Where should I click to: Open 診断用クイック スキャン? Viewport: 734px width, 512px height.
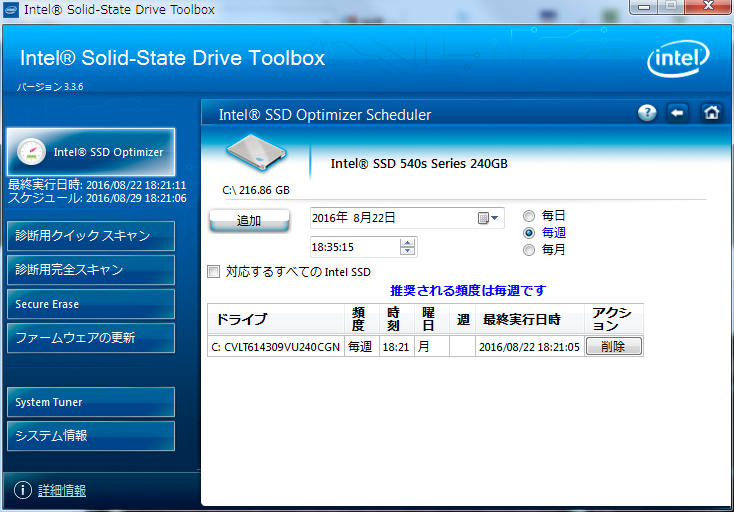click(x=91, y=236)
